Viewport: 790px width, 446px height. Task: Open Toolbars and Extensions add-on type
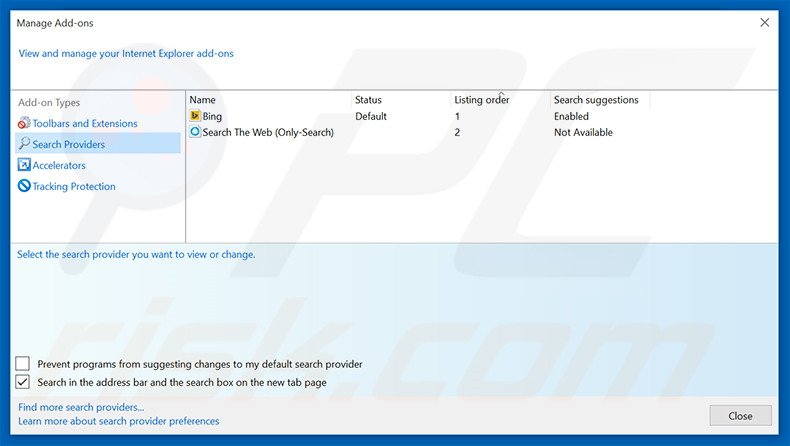coord(85,123)
